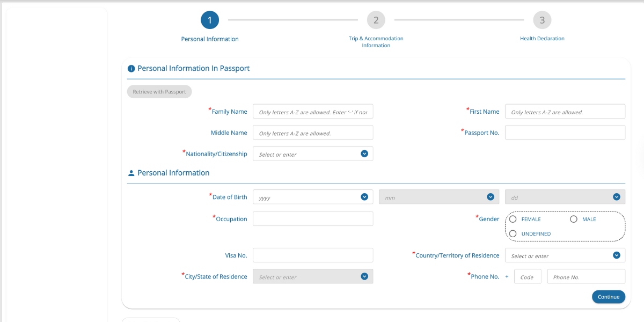The width and height of the screenshot is (644, 322).
Task: Open the birth day (dd) dropdown
Action: pyautogui.click(x=616, y=197)
